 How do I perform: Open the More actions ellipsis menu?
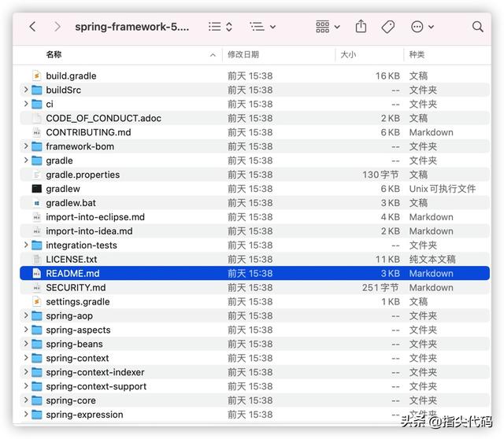click(422, 26)
